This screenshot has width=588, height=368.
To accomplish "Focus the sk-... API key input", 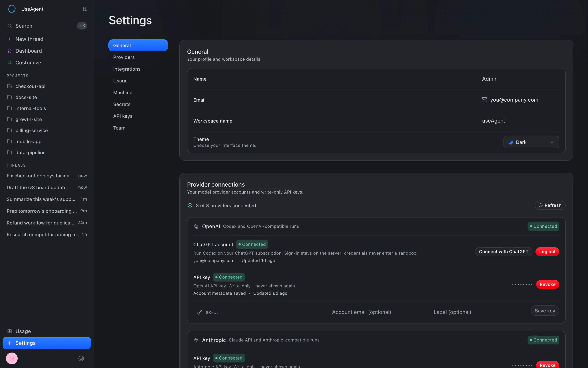I will pos(260,312).
